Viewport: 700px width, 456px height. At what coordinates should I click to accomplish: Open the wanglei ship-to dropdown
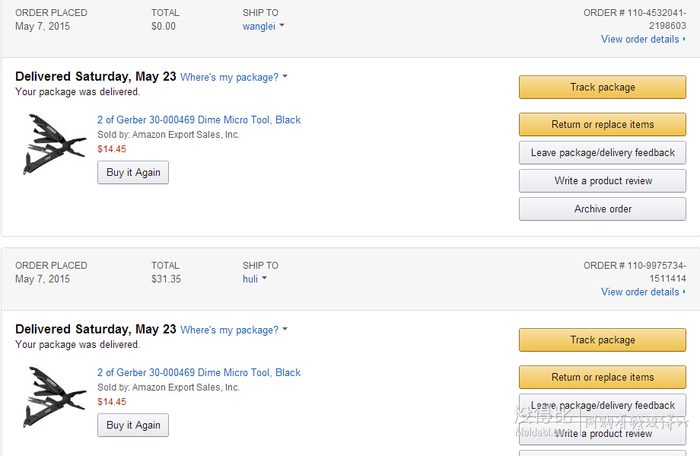(263, 26)
